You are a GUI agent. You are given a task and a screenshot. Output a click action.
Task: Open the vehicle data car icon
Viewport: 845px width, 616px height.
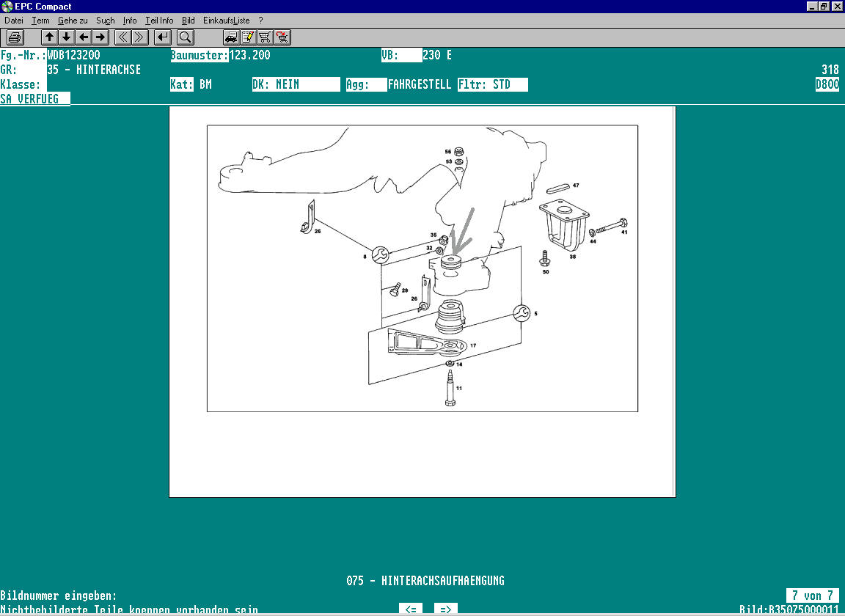tap(231, 37)
